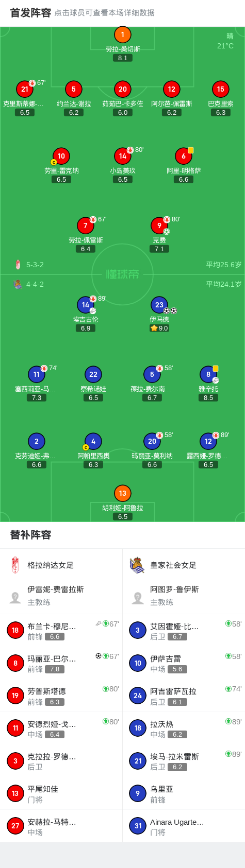Tap player 6 阿里-明格萨 with yellow card
This screenshot has width=245, height=868.
click(184, 156)
